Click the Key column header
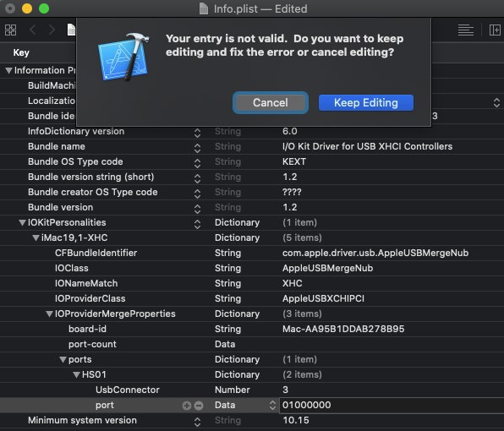Image resolution: width=504 pixels, height=431 pixels. [x=21, y=52]
